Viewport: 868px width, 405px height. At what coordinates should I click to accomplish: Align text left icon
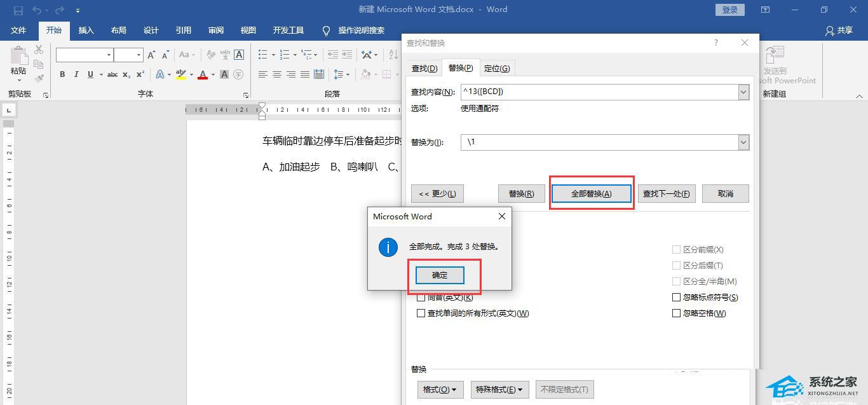pyautogui.click(x=262, y=74)
